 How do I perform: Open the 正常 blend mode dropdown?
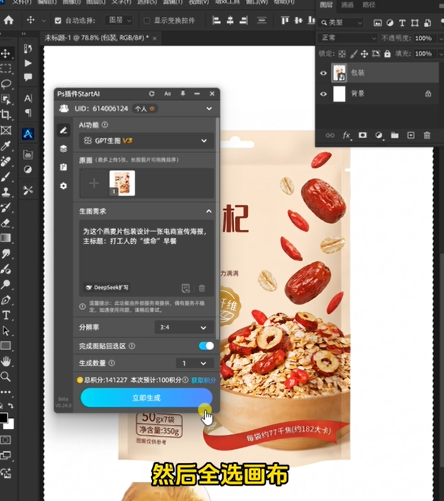(348, 38)
